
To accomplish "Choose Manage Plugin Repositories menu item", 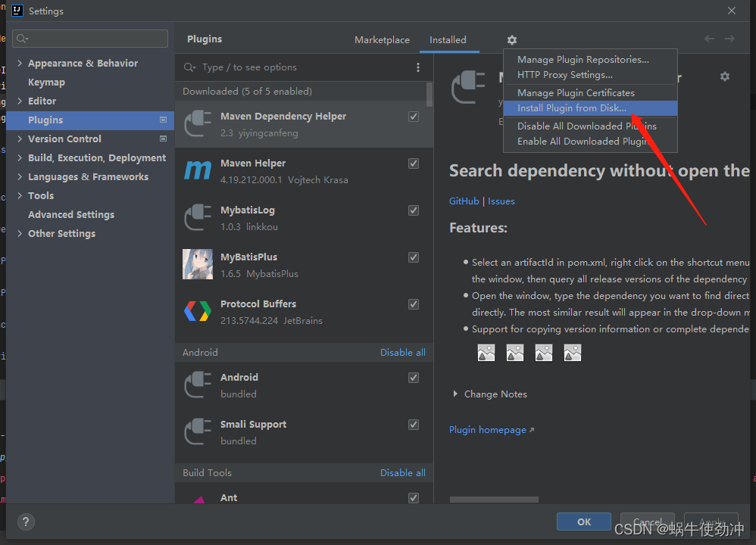I will [590, 60].
